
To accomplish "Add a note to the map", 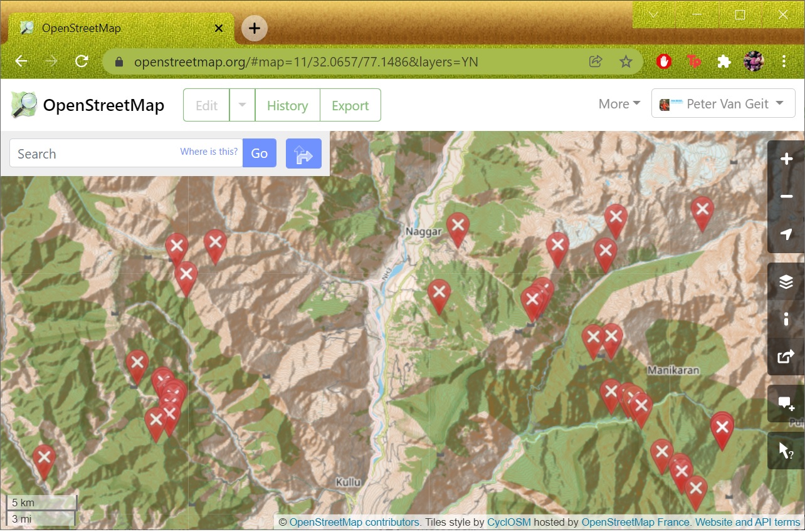I will 786,404.
